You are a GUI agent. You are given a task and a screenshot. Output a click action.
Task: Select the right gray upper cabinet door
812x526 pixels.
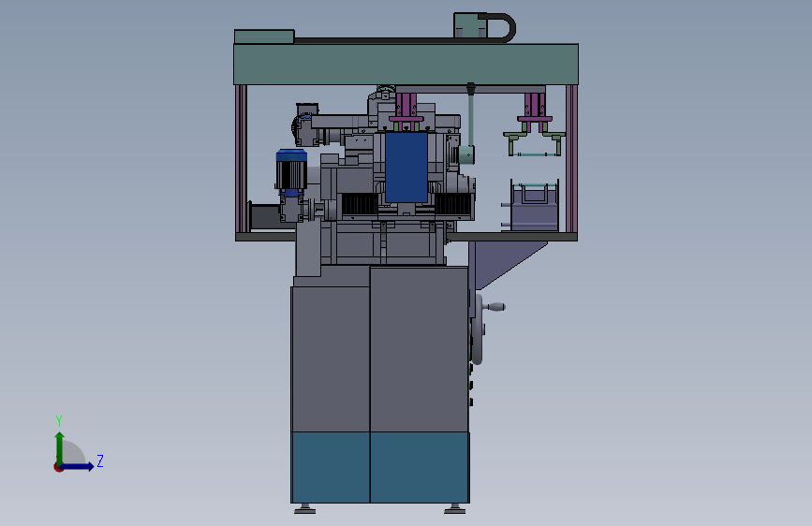coord(420,349)
